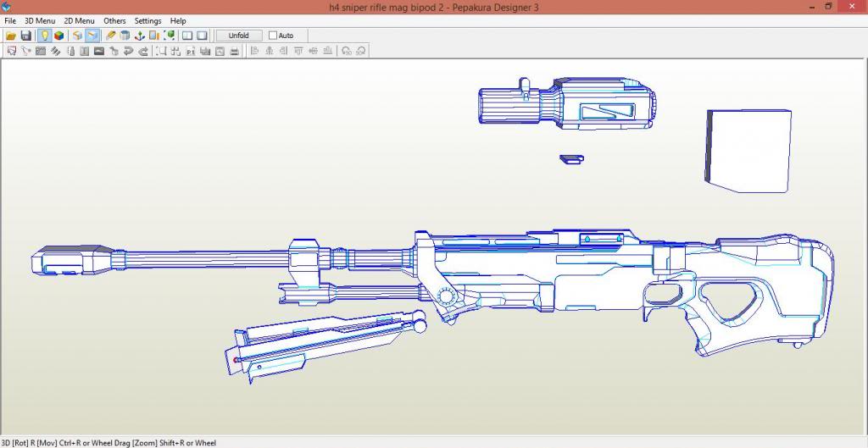The image size is (868, 448).
Task: Click the first rotate 90 degrees icon
Action: coord(347,52)
